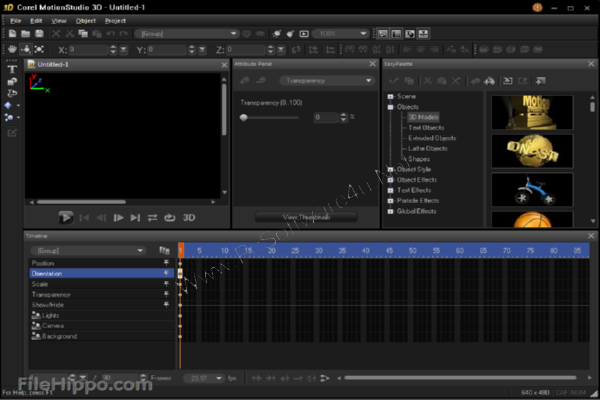Image resolution: width=600 pixels, height=400 pixels.
Task: Select the Move Object hand tool
Action: tap(12, 49)
